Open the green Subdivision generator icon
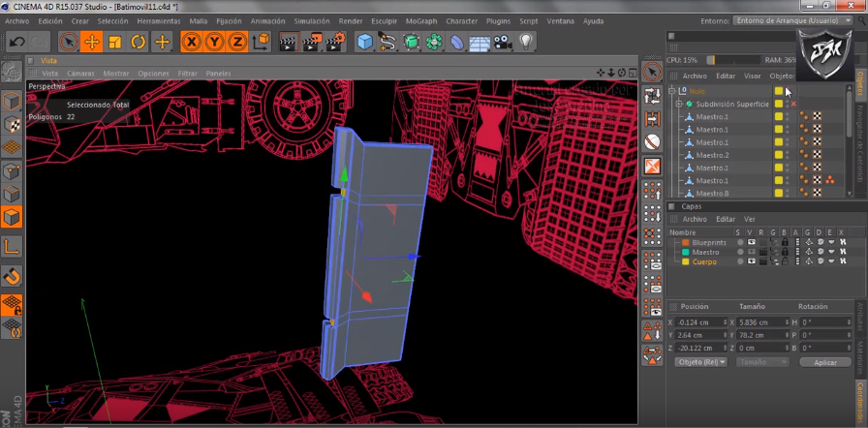 click(411, 42)
